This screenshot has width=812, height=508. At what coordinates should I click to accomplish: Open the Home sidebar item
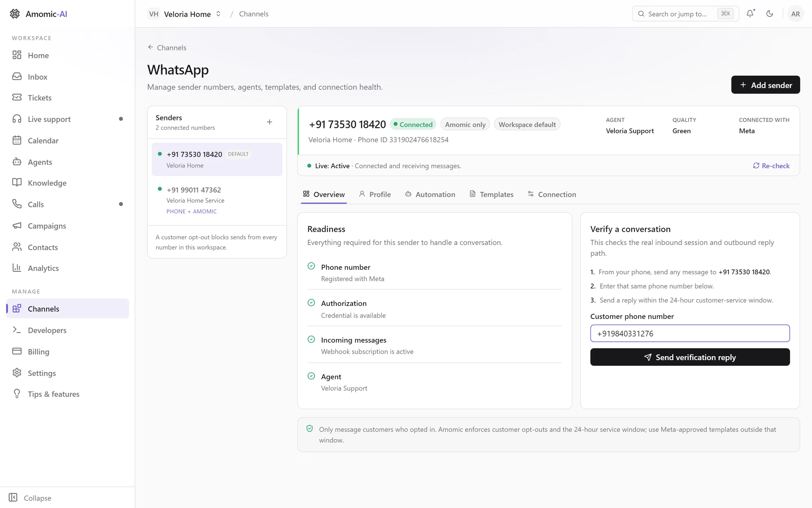pos(67,55)
